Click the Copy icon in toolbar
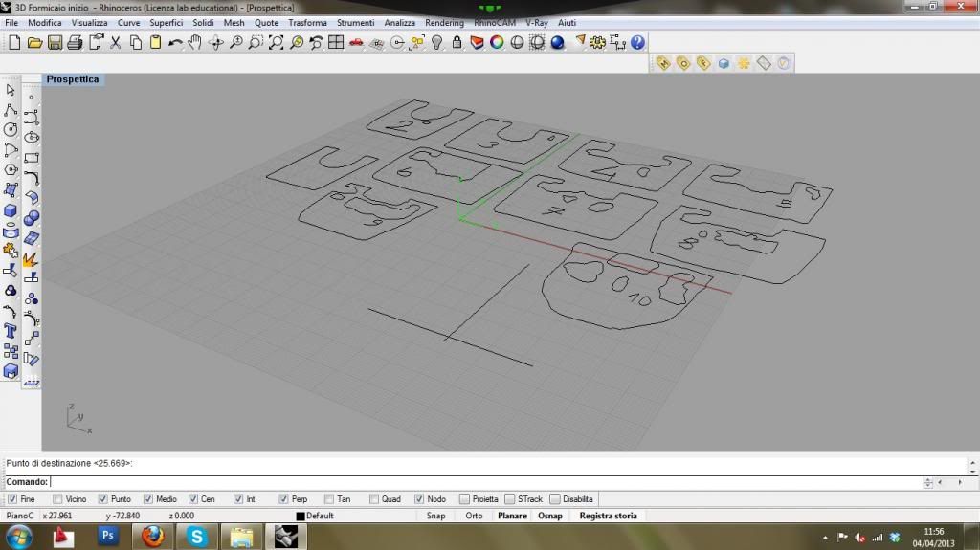 tap(136, 42)
